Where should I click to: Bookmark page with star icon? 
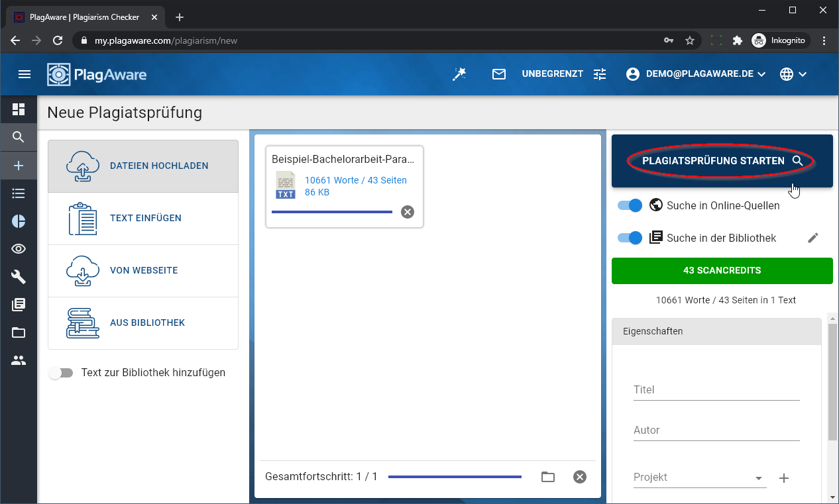[690, 40]
